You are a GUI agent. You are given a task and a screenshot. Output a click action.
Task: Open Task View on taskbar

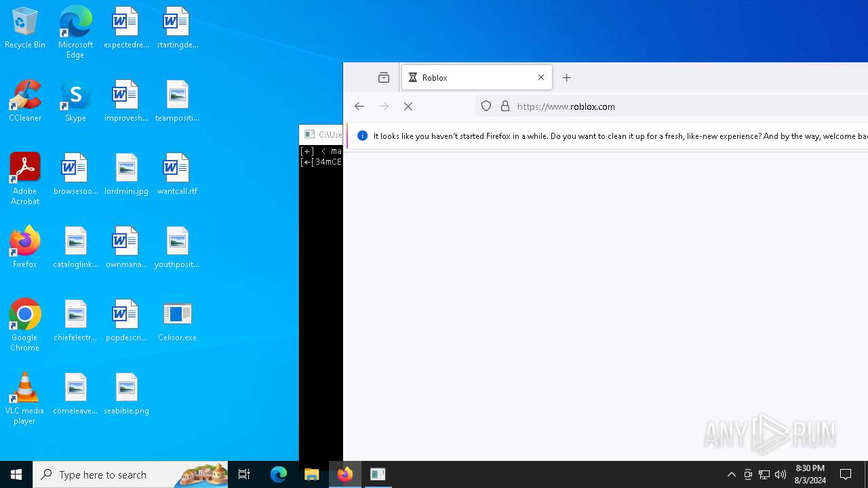(244, 474)
